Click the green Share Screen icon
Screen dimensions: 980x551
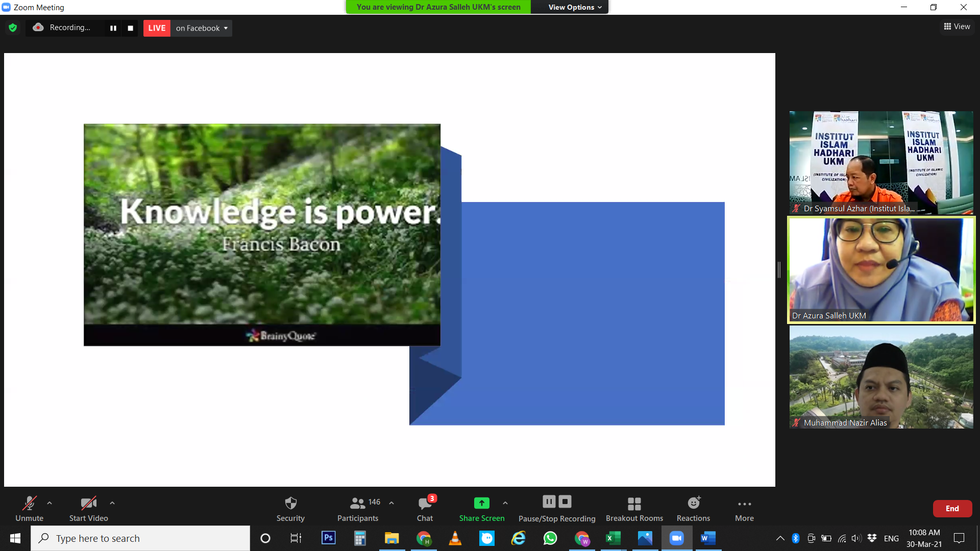click(x=481, y=504)
